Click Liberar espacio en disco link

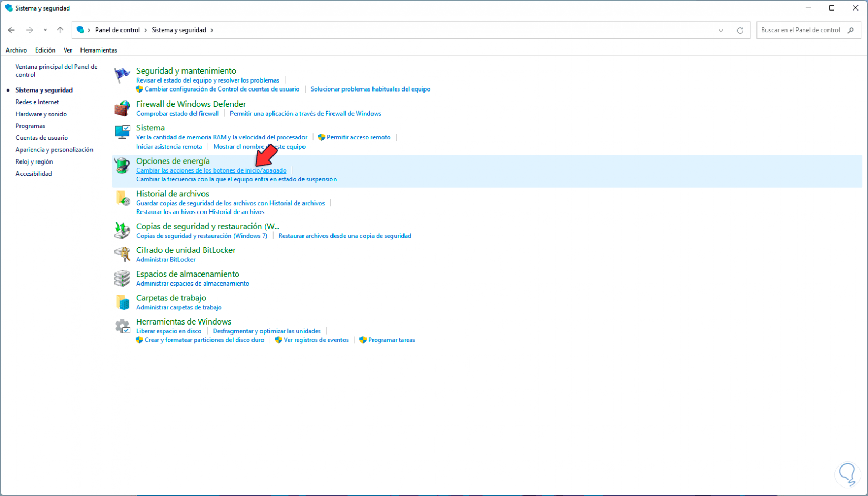[x=169, y=331]
